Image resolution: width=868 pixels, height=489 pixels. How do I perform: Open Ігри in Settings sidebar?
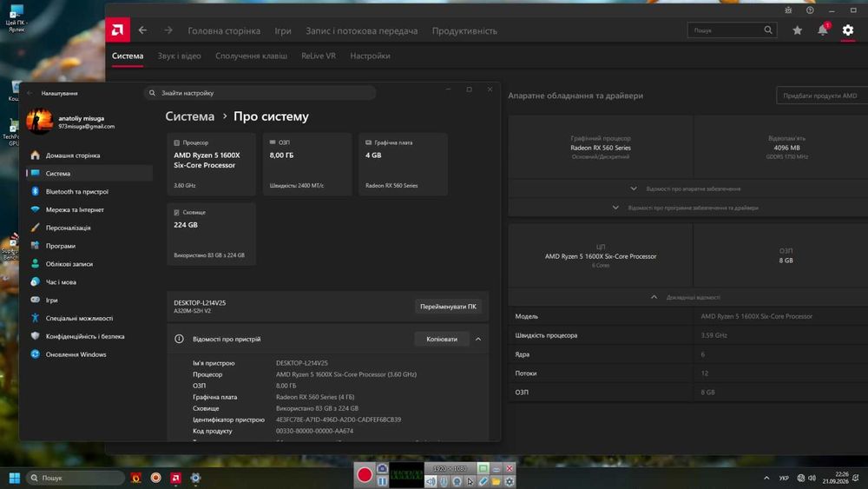89,300
